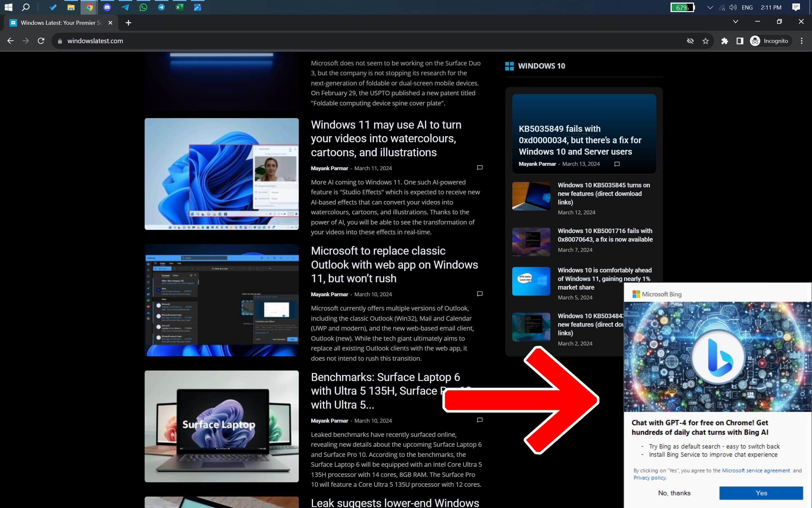Bookmark this page with the star icon
This screenshot has height=508, width=812.
(x=705, y=41)
